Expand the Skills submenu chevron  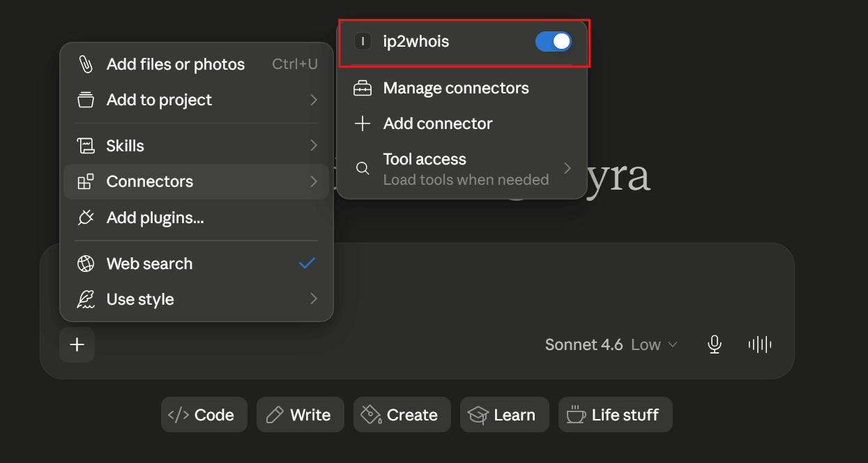click(314, 146)
